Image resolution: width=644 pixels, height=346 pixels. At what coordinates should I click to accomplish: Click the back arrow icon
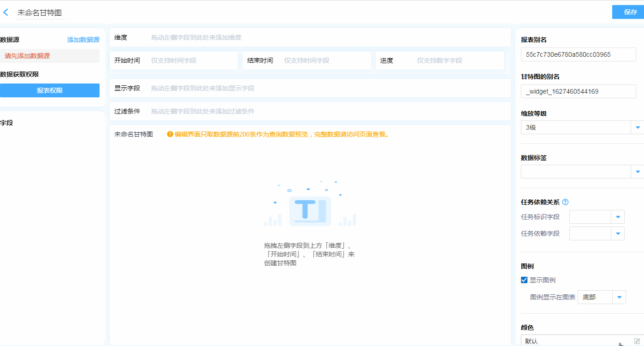tap(6, 12)
